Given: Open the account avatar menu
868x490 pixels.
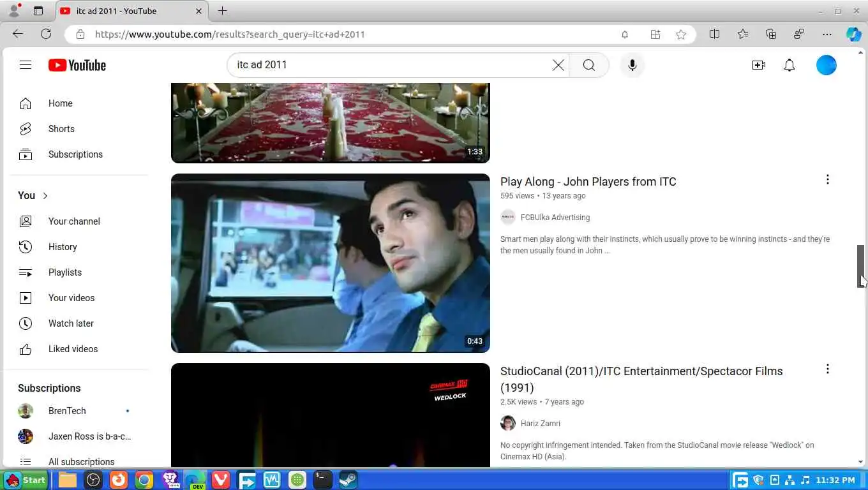Looking at the screenshot, I should click(x=827, y=65).
